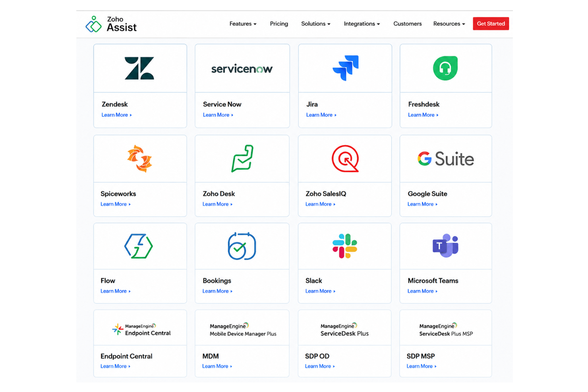Click the Slack logo
This screenshot has height=392, width=588.
point(345,246)
